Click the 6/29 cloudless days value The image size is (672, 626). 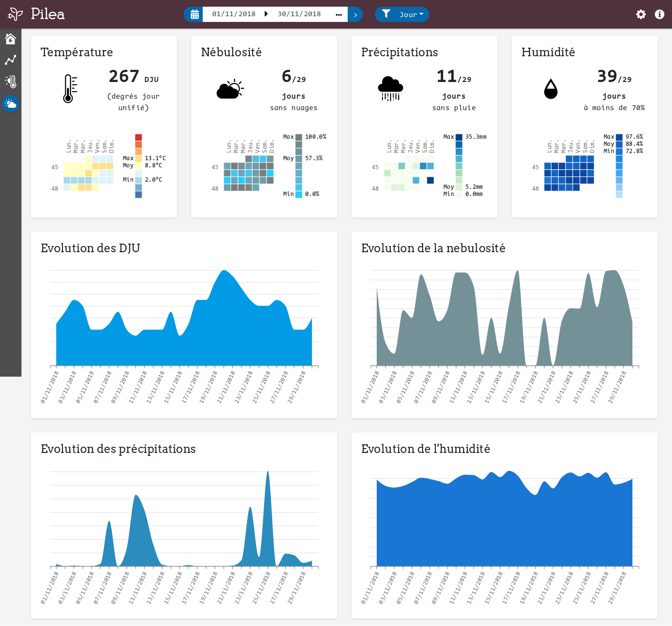[294, 76]
